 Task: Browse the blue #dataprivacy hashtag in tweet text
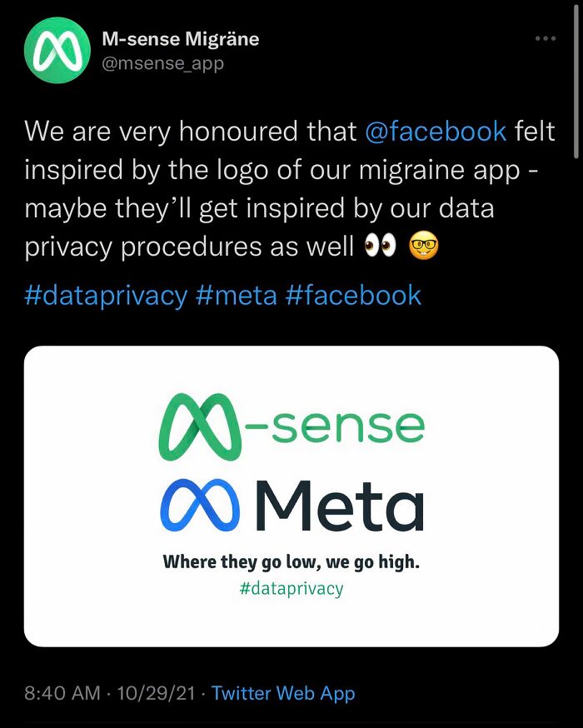(x=107, y=295)
